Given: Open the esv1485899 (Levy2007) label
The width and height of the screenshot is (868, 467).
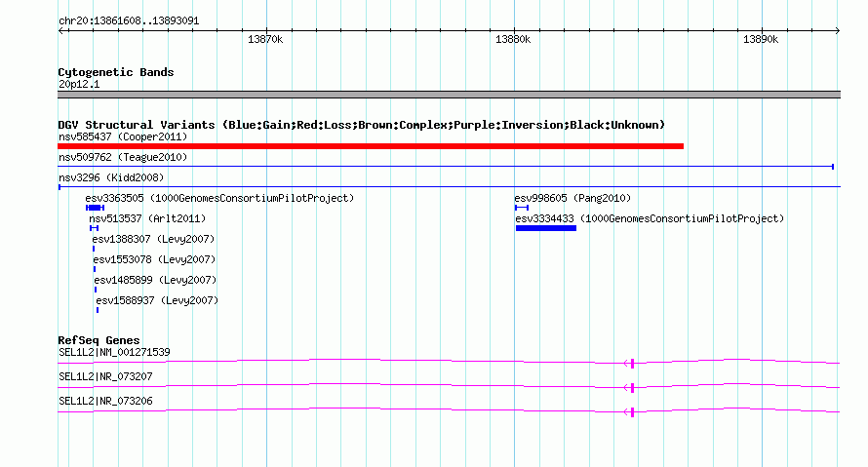Looking at the screenshot, I should pos(155,280).
